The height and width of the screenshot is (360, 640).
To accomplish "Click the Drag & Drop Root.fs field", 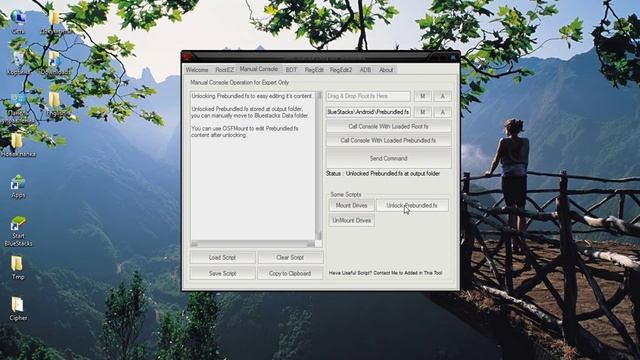I will click(x=368, y=96).
